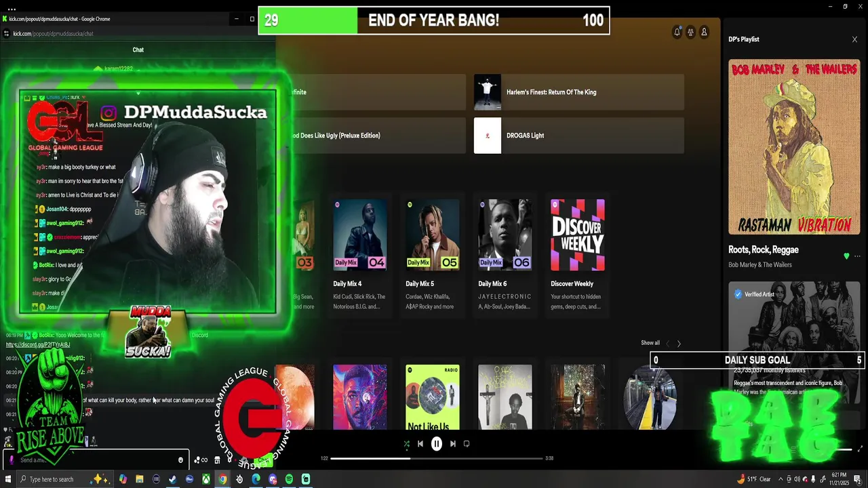Skip to next track in Spotify
Screen dimensions: 868x488
coord(452,444)
